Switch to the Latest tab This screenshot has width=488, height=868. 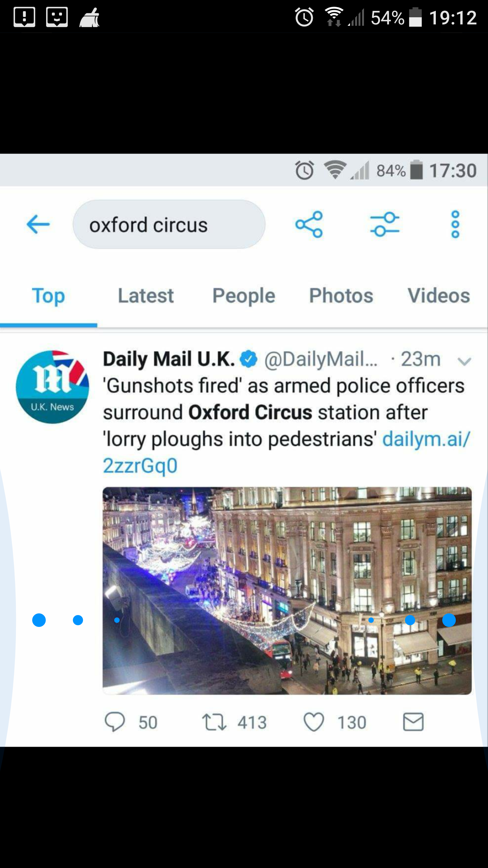tap(146, 296)
